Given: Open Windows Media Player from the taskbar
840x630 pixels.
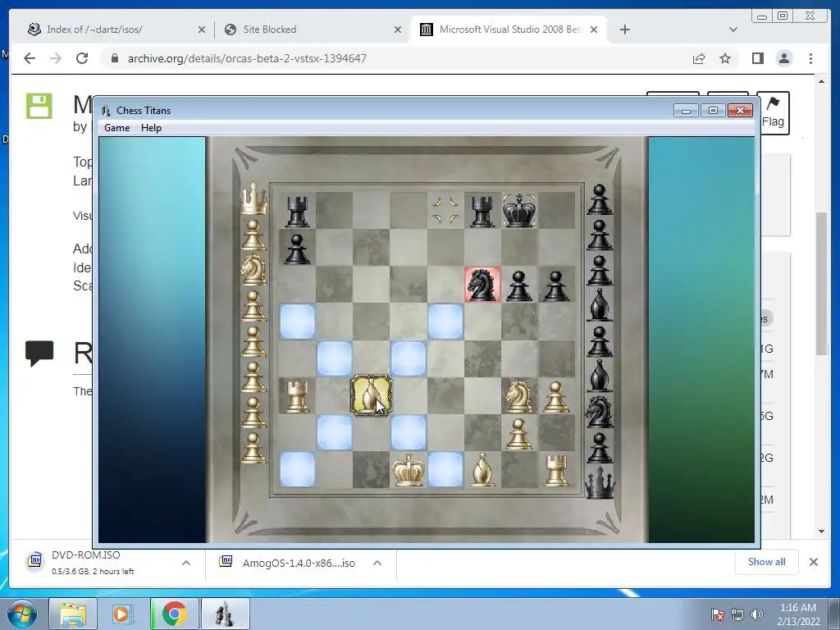Looking at the screenshot, I should (x=123, y=614).
